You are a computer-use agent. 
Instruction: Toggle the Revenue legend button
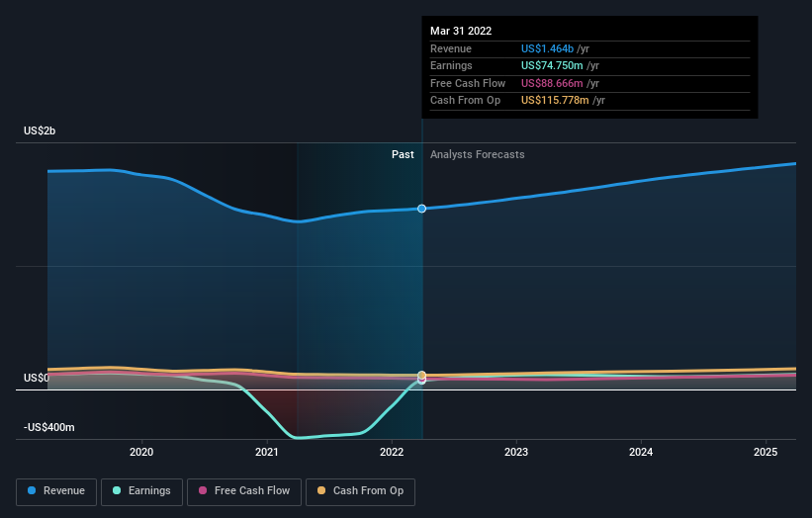tap(56, 491)
